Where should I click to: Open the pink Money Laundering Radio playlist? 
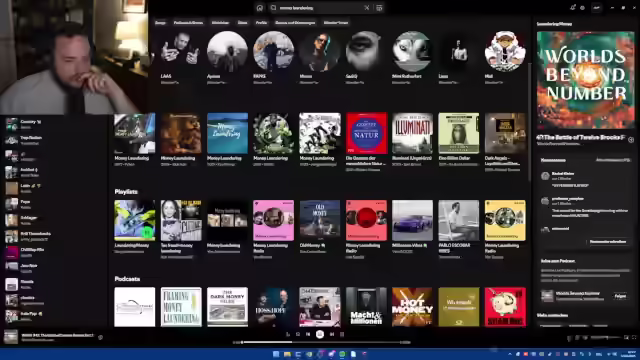pos(273,220)
